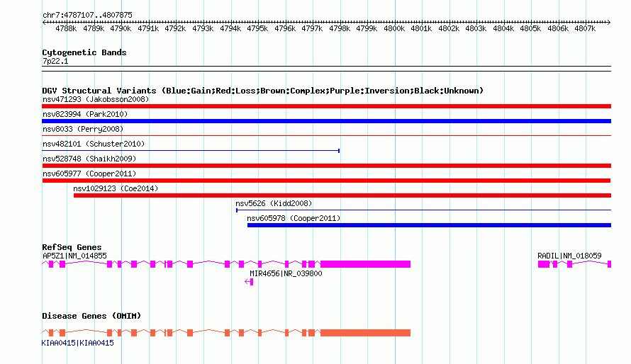Click the 4800k ruler tick label
Screen dimensions: 631x364
(x=394, y=28)
